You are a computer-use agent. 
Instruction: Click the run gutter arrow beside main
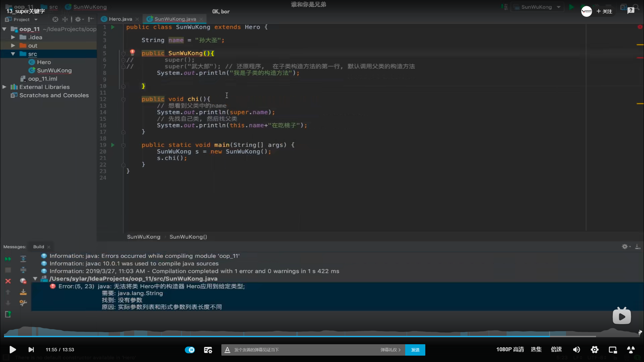pos(113,145)
